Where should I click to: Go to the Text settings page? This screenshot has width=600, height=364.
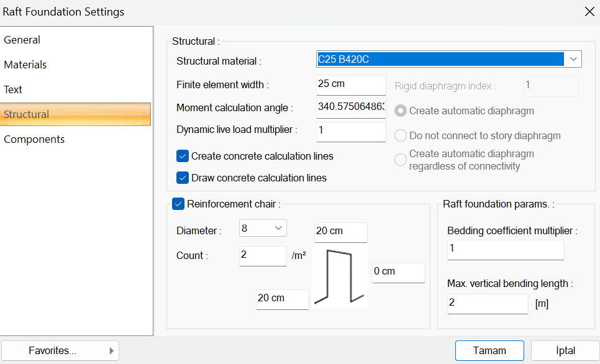(x=13, y=89)
